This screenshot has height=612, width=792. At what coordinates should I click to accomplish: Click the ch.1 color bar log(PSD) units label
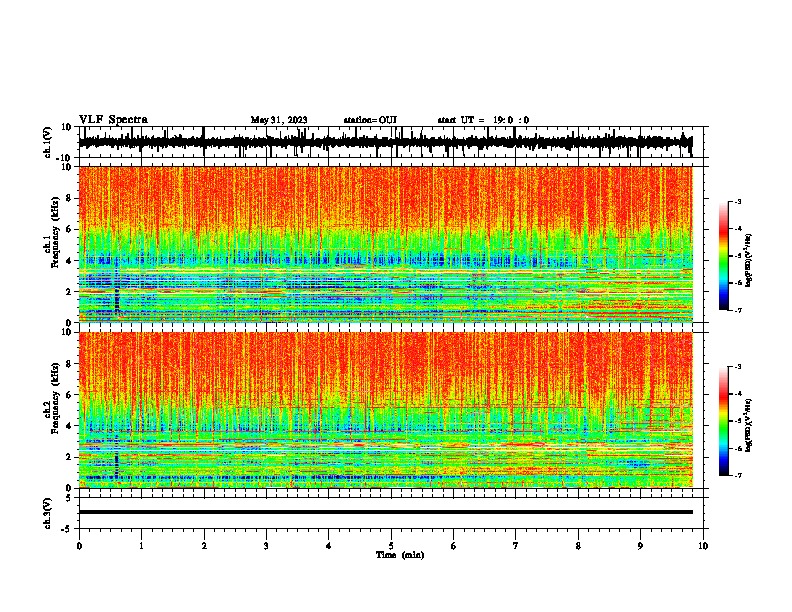749,261
